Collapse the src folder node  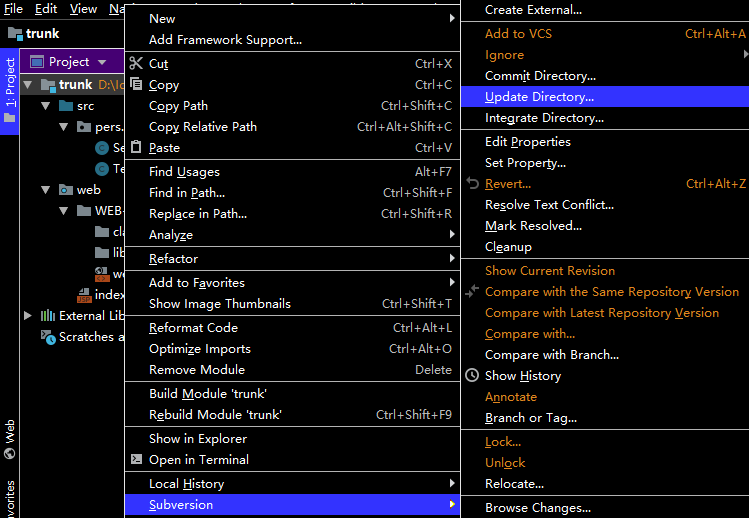(46, 106)
